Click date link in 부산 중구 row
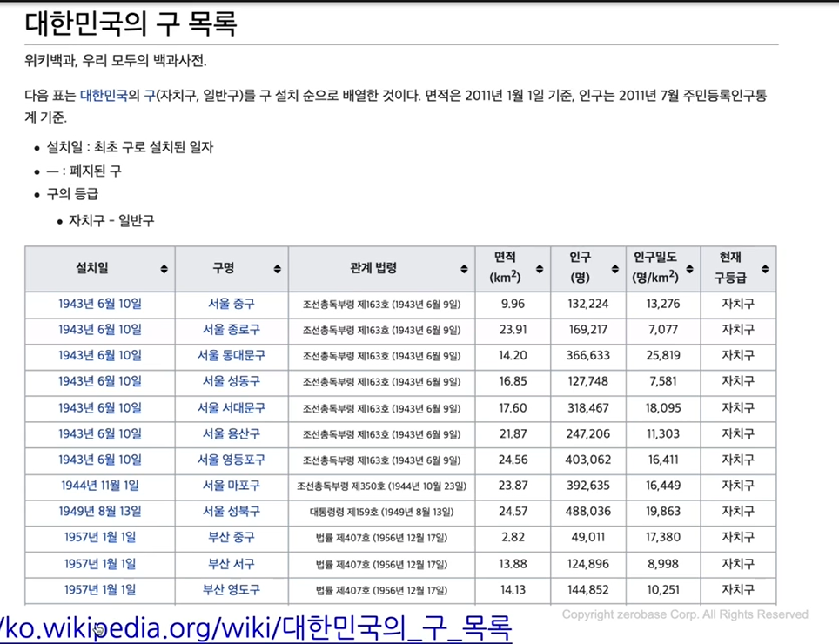The width and height of the screenshot is (839, 644). coord(100,537)
